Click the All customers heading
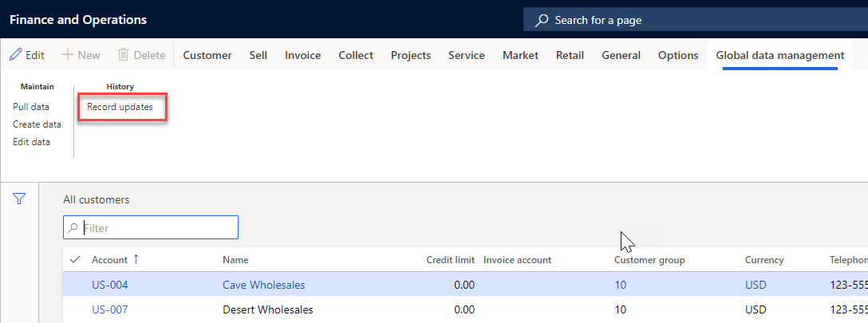The image size is (868, 323). (97, 199)
